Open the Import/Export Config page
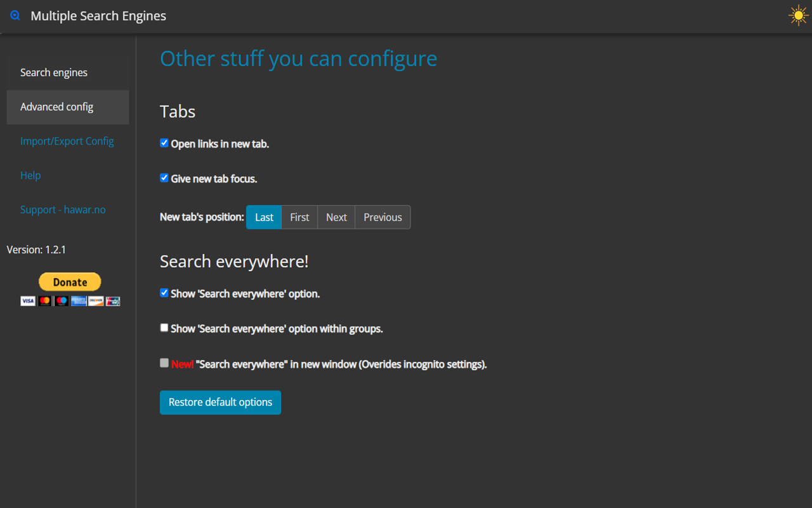The height and width of the screenshot is (508, 812). tap(67, 141)
